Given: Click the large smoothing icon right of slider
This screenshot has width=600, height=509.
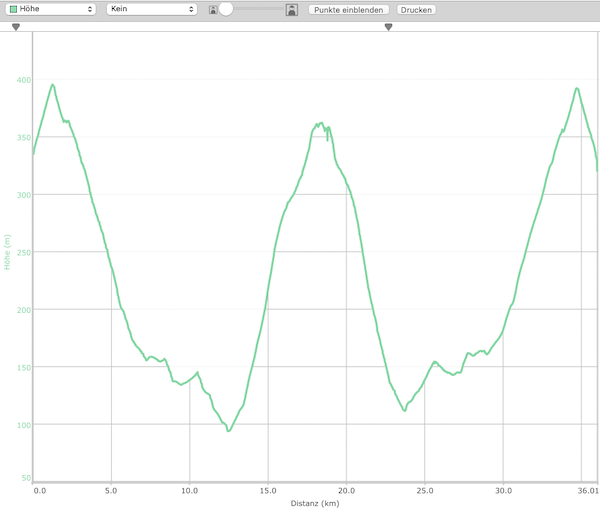Looking at the screenshot, I should 291,10.
